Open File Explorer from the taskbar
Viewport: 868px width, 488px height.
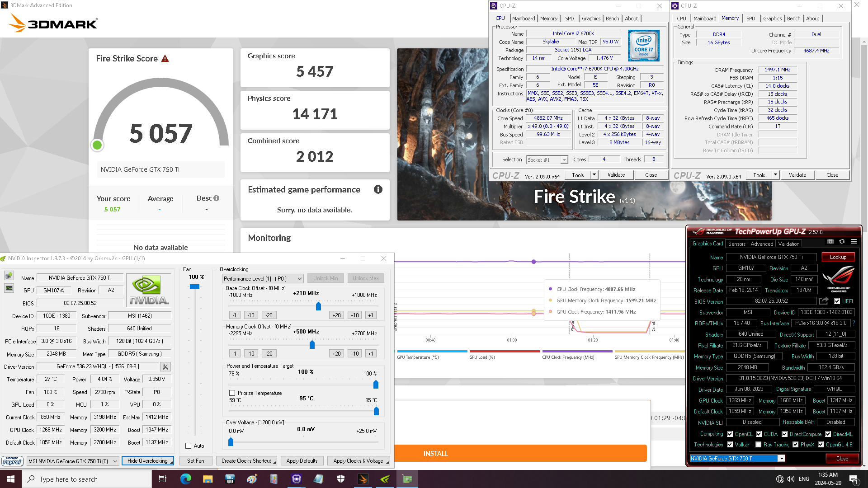pyautogui.click(x=208, y=479)
